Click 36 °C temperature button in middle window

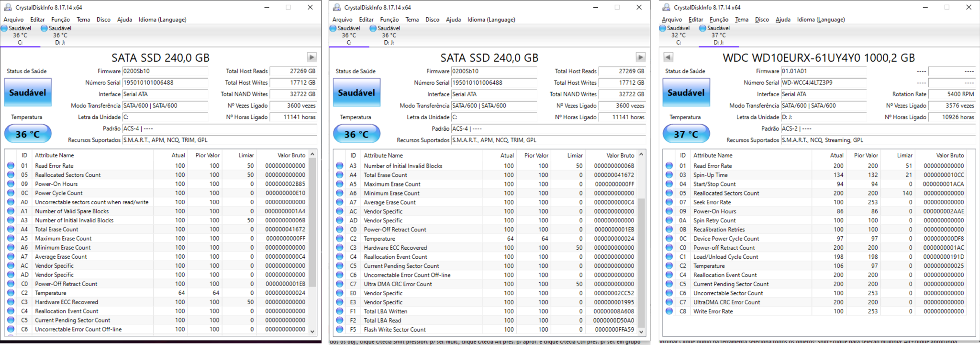pyautogui.click(x=356, y=134)
